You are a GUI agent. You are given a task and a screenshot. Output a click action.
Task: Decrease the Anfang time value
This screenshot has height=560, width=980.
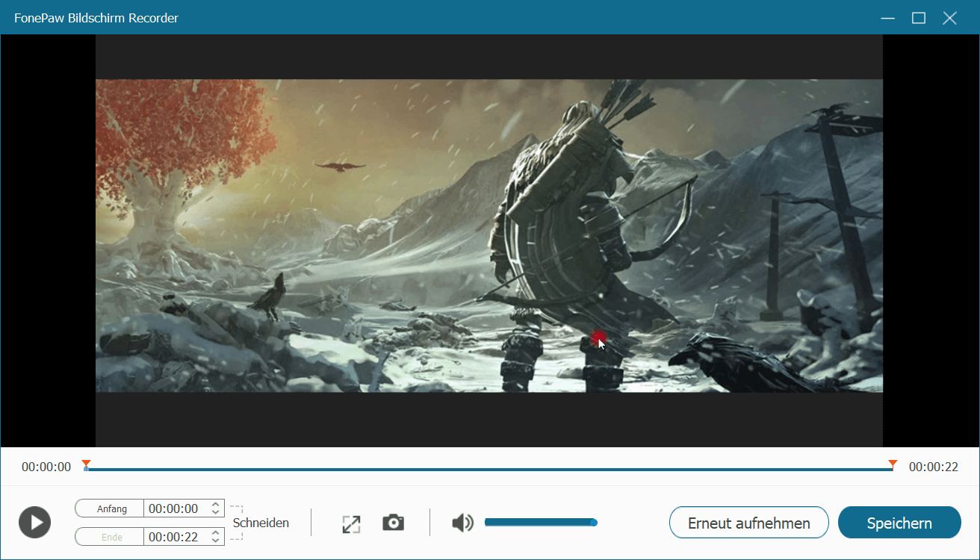coord(216,513)
